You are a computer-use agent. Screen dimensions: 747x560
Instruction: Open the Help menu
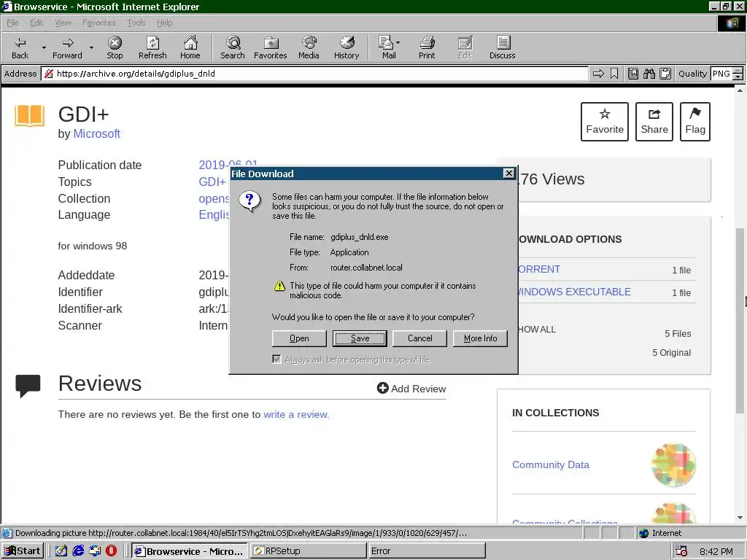[x=164, y=23]
